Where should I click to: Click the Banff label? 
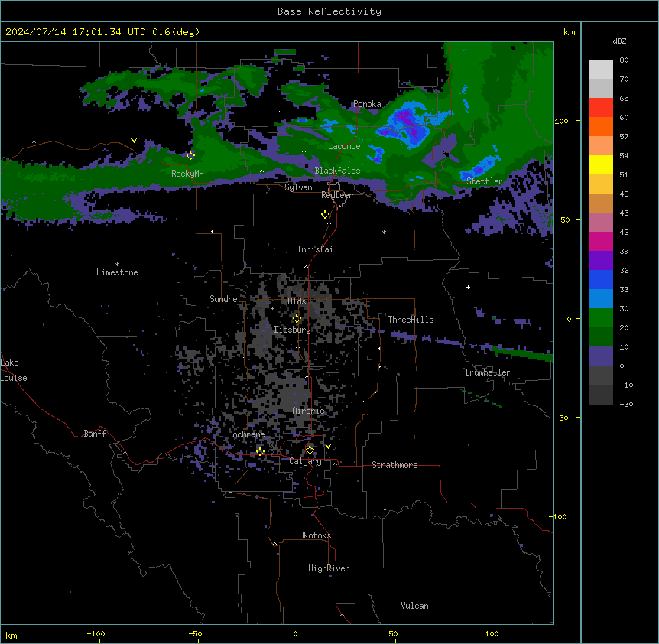[x=95, y=434]
